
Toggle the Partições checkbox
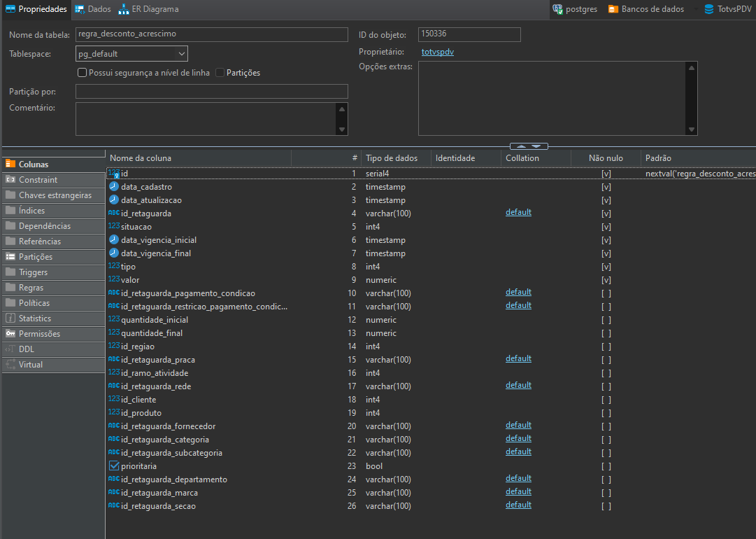[220, 73]
